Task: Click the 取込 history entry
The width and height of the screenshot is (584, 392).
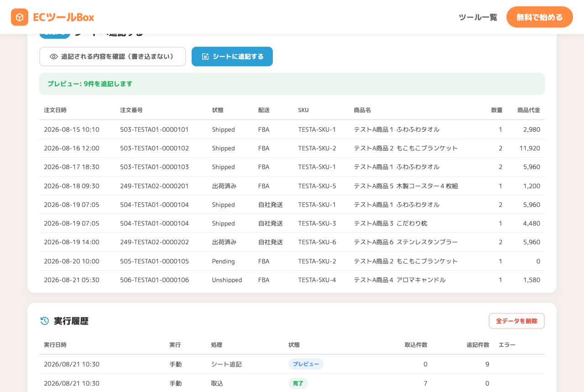Action: [x=217, y=383]
